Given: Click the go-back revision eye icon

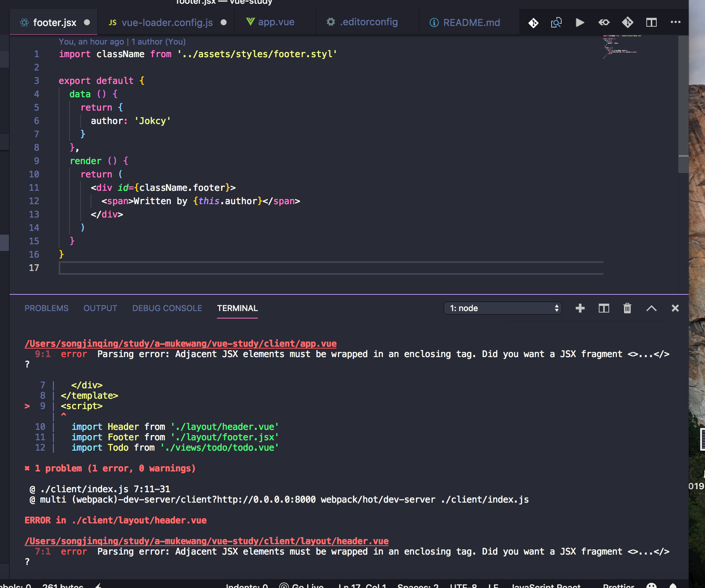Looking at the screenshot, I should pyautogui.click(x=604, y=23).
